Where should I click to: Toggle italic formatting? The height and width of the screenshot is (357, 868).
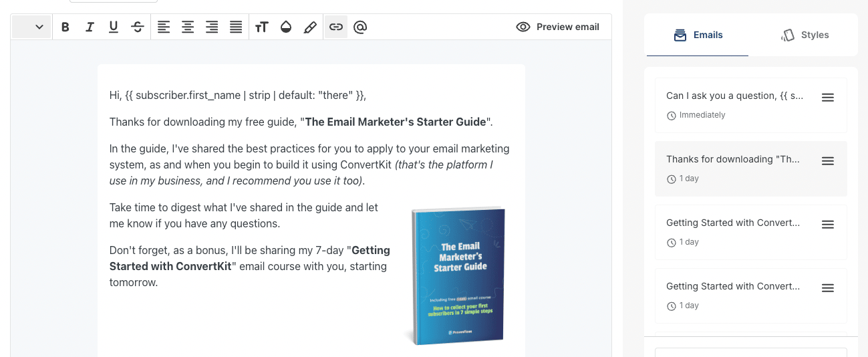click(90, 27)
